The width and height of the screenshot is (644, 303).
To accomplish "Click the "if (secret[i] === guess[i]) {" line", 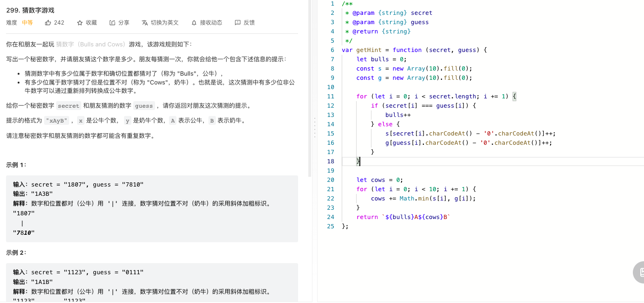I will pyautogui.click(x=423, y=106).
